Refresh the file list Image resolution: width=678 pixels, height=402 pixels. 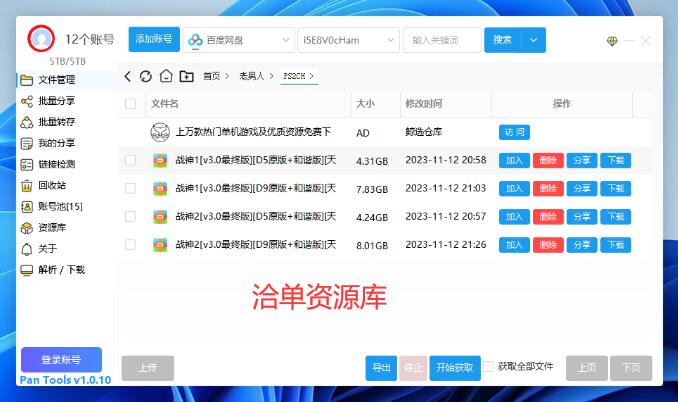pos(146,77)
